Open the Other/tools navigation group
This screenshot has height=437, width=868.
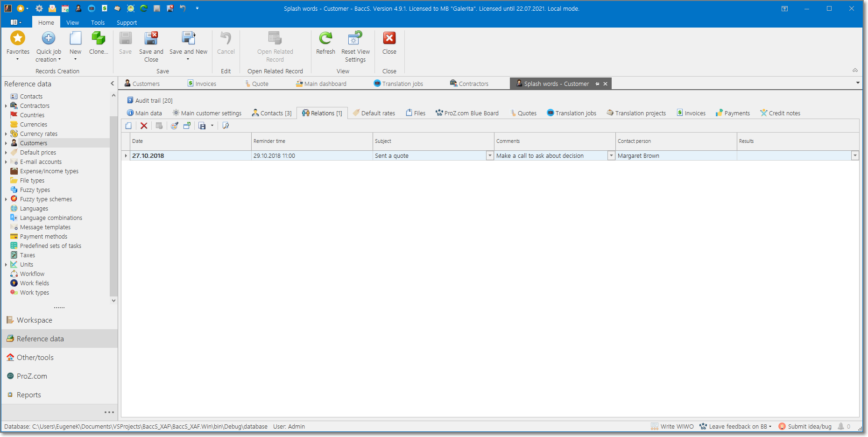pos(59,358)
